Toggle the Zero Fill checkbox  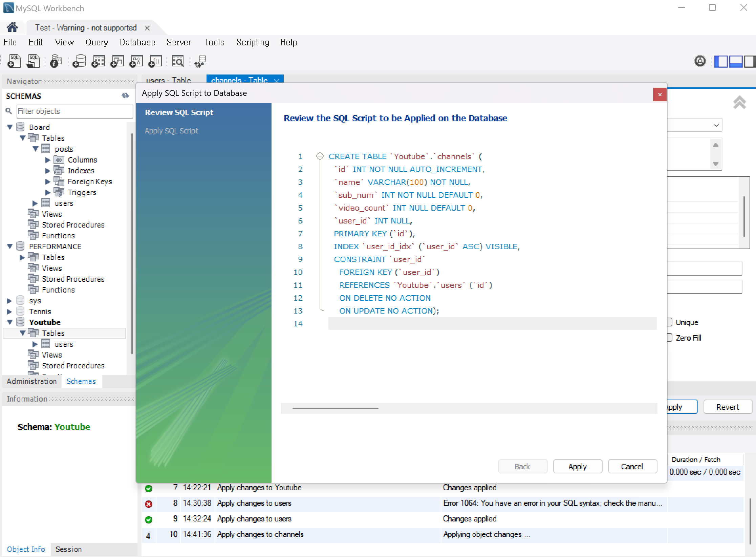(x=669, y=338)
